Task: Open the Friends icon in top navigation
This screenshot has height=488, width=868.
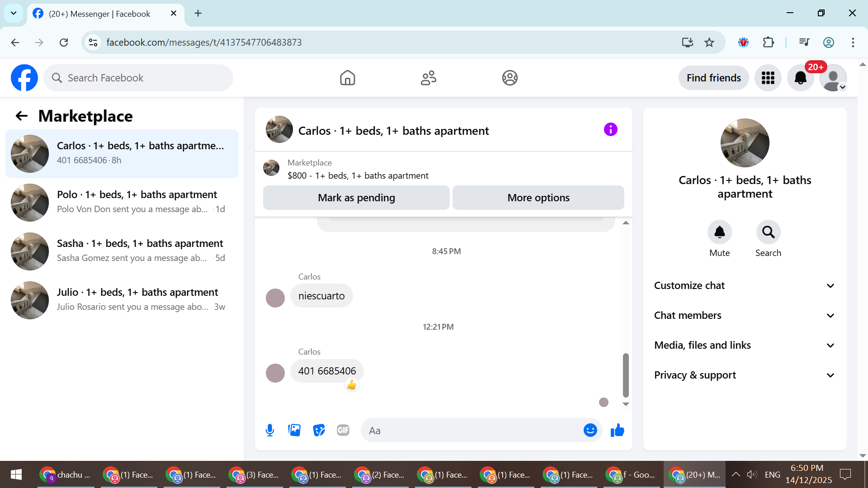Action: (x=429, y=78)
